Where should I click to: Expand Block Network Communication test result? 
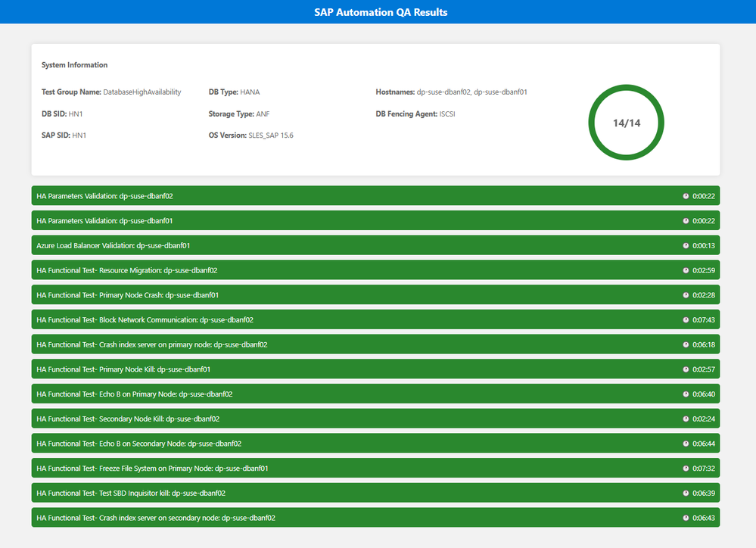[x=375, y=320]
